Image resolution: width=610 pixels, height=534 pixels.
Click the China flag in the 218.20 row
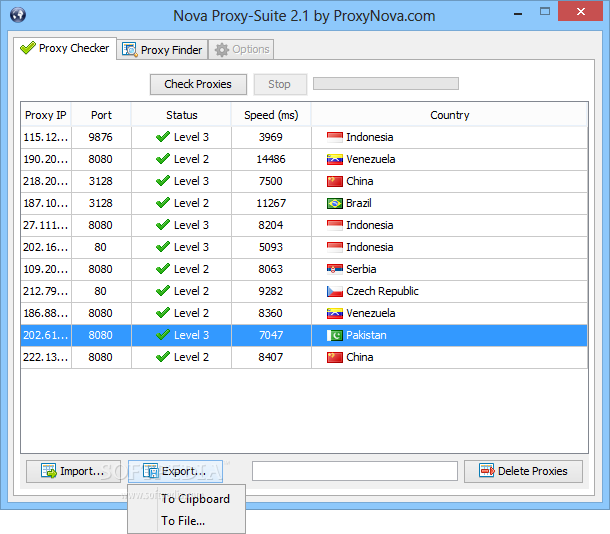click(x=335, y=181)
